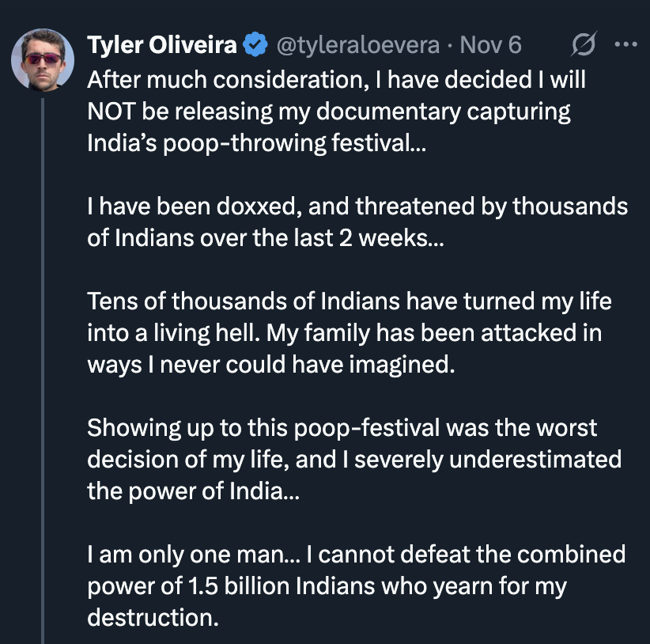Click the 'ways I never could have imagined.' line
Viewport: 650px width, 644px height.
click(x=270, y=365)
